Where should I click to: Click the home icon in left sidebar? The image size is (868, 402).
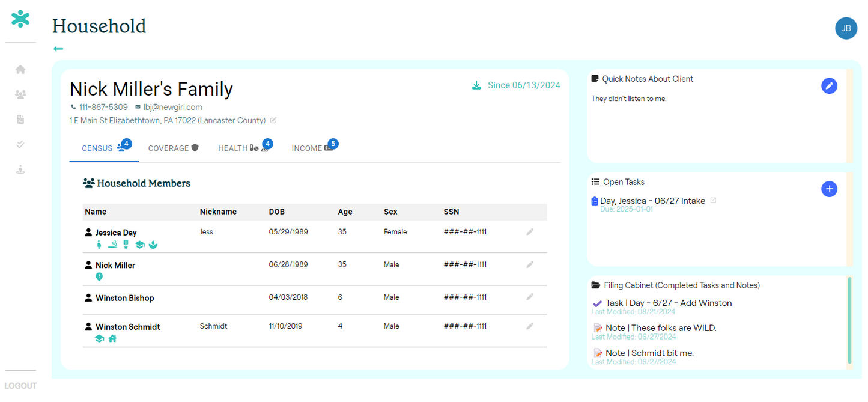(x=20, y=70)
